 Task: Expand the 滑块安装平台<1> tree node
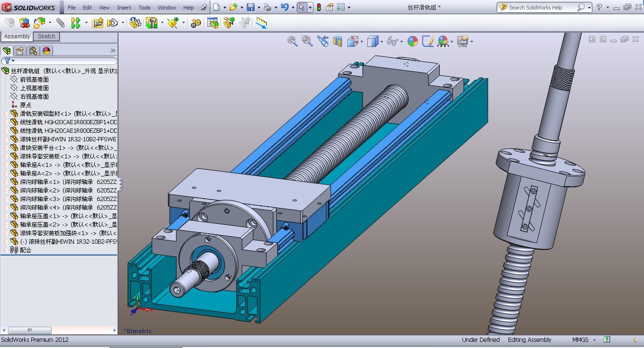(x=5, y=148)
